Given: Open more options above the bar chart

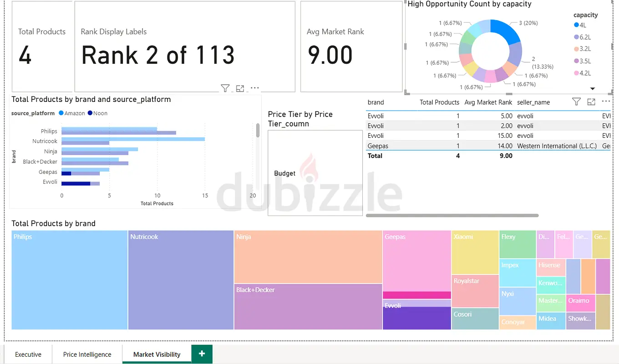Looking at the screenshot, I should click(x=255, y=88).
